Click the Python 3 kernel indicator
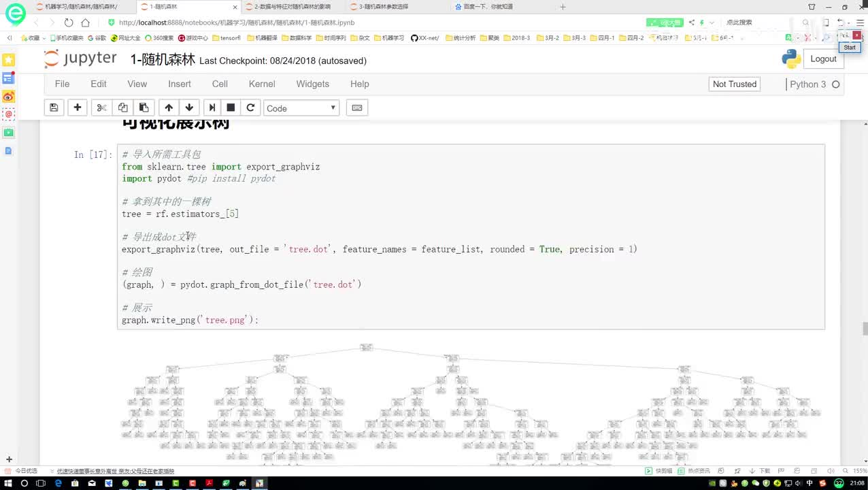This screenshot has width=868, height=490. coord(815,84)
